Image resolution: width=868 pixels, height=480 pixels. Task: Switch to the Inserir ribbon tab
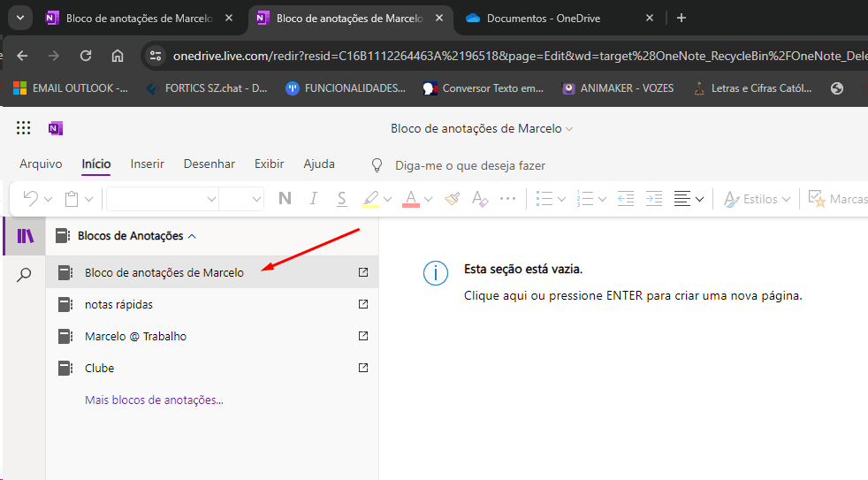click(x=148, y=164)
